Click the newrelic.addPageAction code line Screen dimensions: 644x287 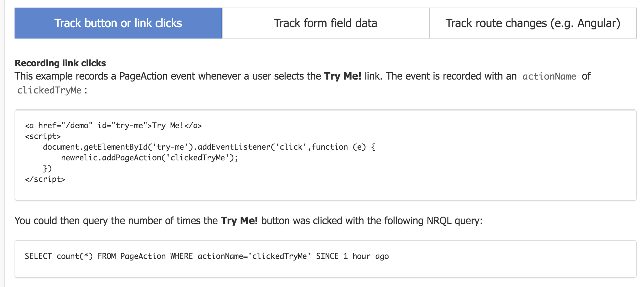tap(150, 158)
